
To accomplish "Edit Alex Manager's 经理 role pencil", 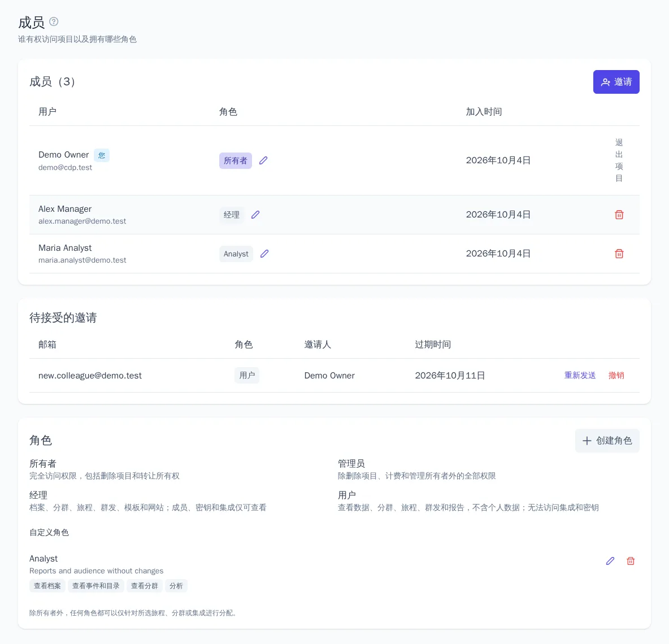I will pos(255,215).
